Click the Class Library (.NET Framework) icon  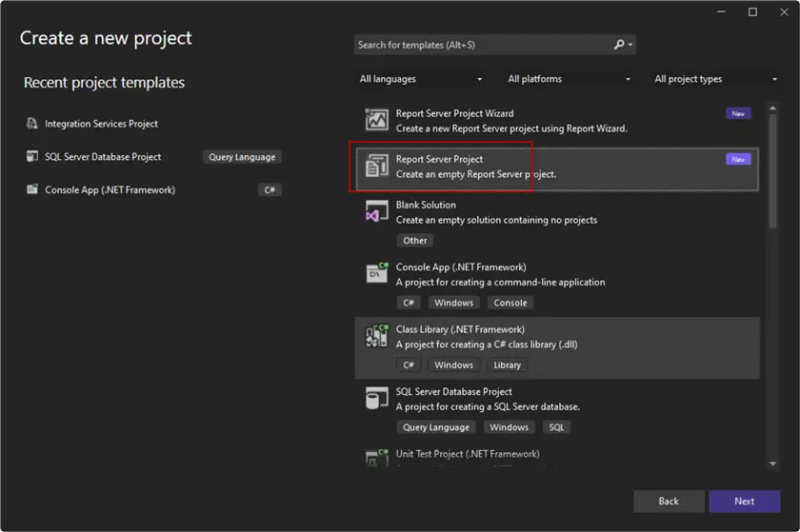(x=376, y=336)
